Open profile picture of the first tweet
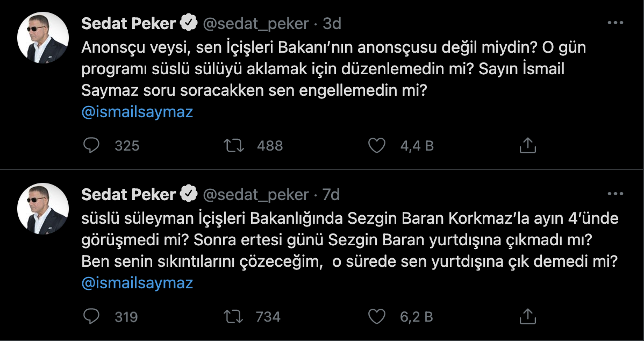644x341 pixels. [x=44, y=38]
